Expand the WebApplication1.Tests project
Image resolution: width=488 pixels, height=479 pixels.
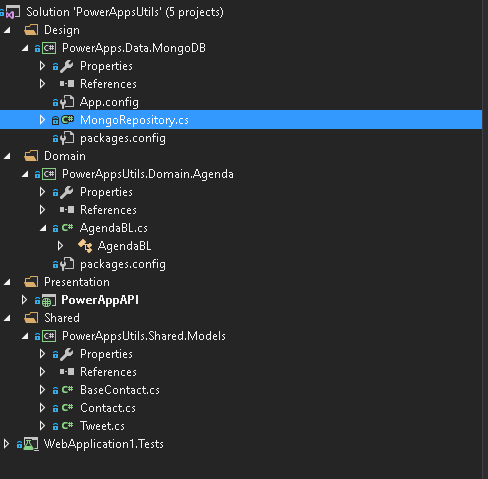(6, 444)
